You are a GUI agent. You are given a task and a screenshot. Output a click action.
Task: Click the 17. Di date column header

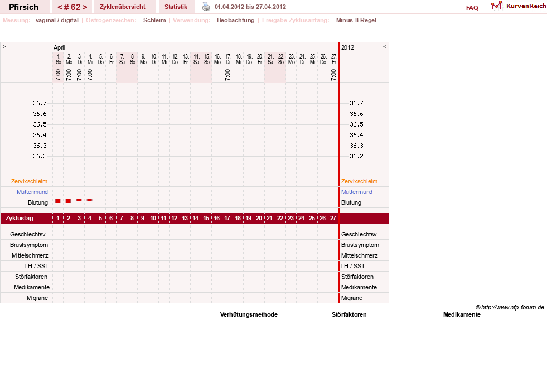tap(228, 59)
